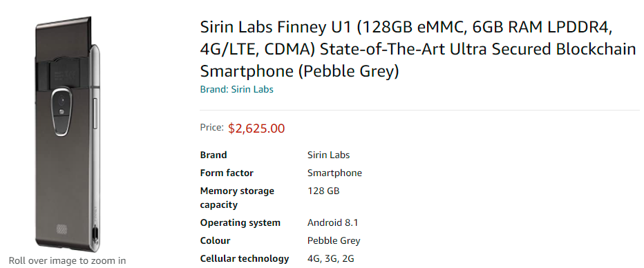Screen dimensions: 644x268
Task: Click the 'Roll over image to zoom in' caption
Action: pyautogui.click(x=67, y=260)
